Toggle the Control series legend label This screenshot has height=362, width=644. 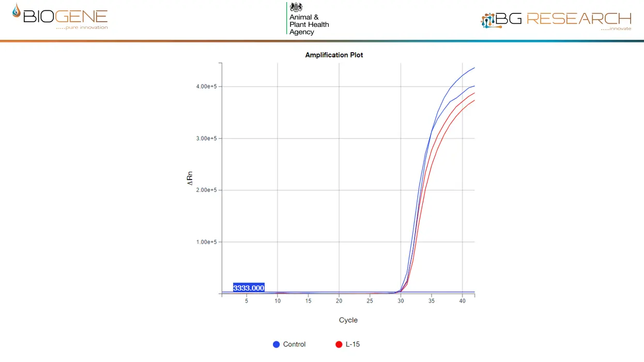point(294,344)
